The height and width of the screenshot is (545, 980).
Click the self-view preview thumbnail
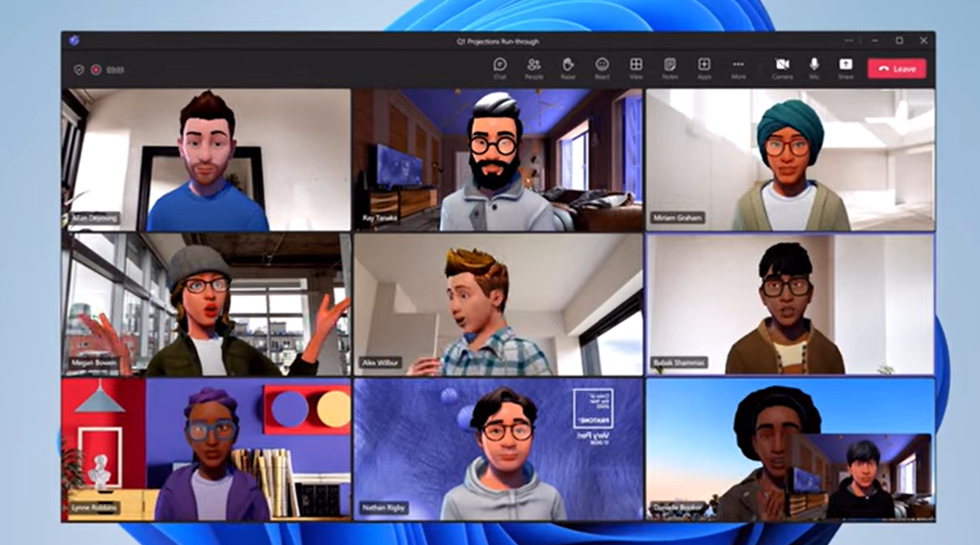[x=860, y=476]
